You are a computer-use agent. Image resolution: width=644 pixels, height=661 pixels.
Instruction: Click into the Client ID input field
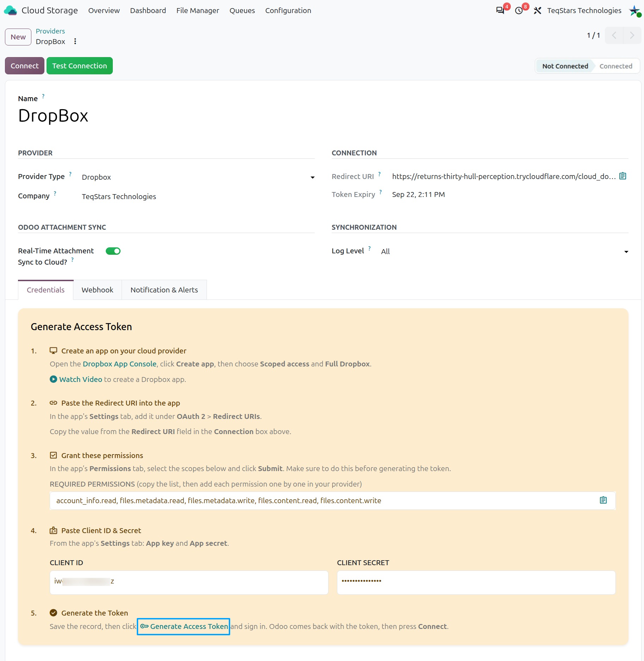coord(189,582)
